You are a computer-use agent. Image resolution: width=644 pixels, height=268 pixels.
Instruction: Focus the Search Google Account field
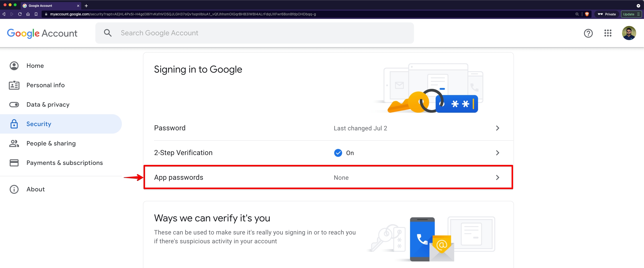[255, 33]
